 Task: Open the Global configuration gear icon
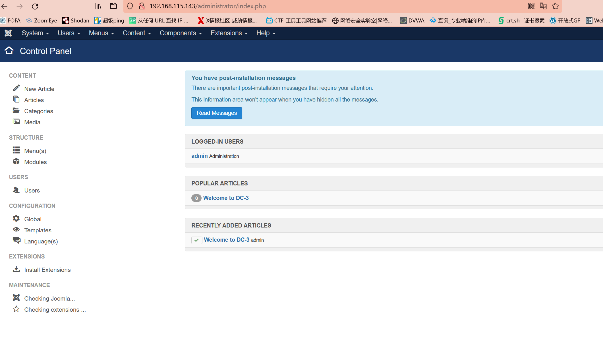pyautogui.click(x=16, y=218)
